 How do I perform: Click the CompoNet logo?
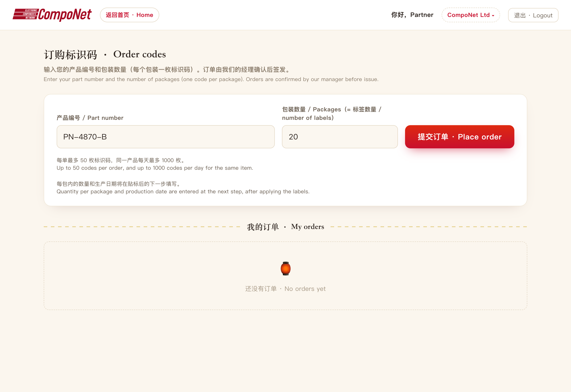click(52, 15)
